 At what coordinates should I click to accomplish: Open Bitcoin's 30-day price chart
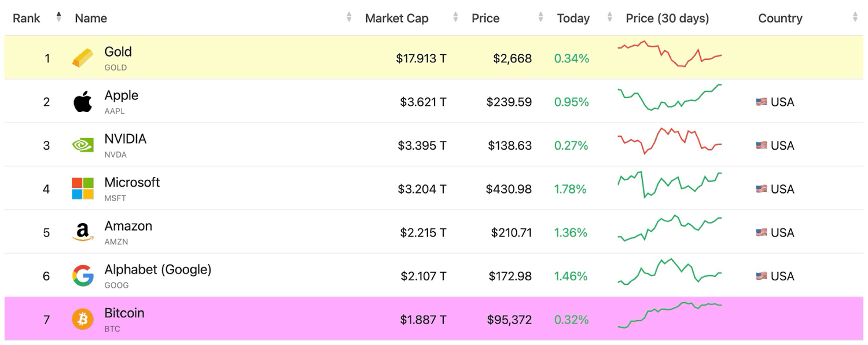(x=670, y=315)
